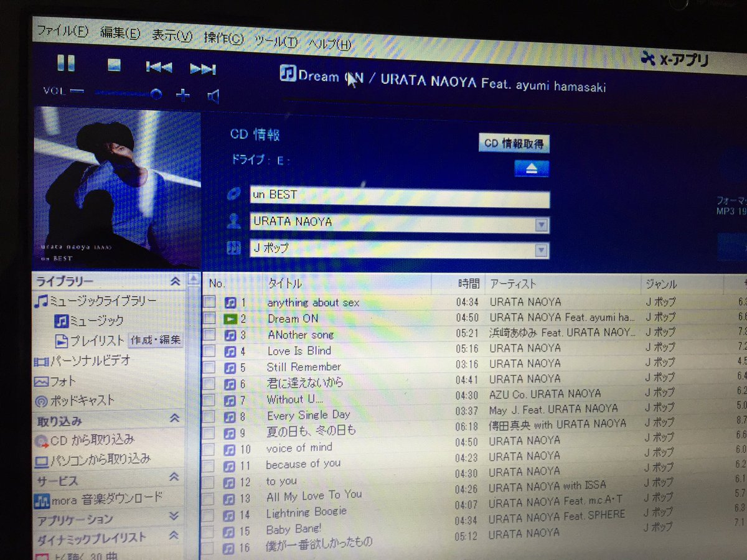Click the music note icon of track 1

coord(231,302)
